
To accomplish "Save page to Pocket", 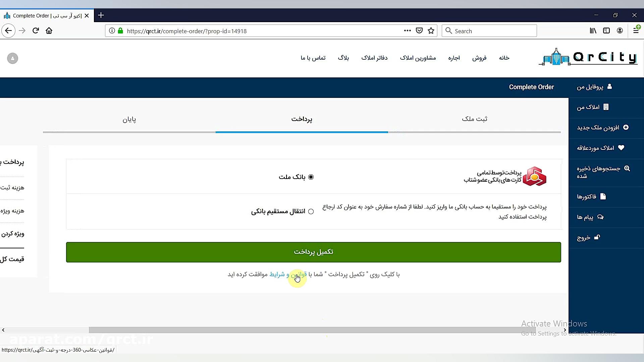I will click(419, 31).
